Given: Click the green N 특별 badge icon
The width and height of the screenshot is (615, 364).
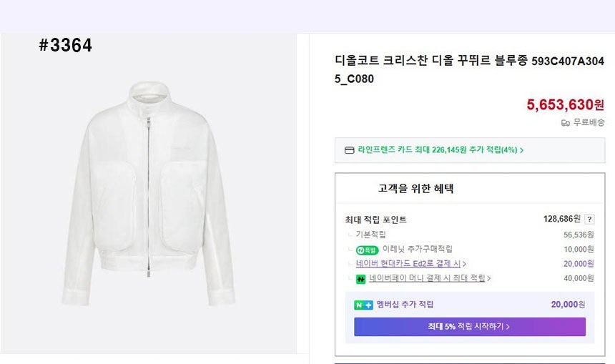Looking at the screenshot, I should point(366,250).
